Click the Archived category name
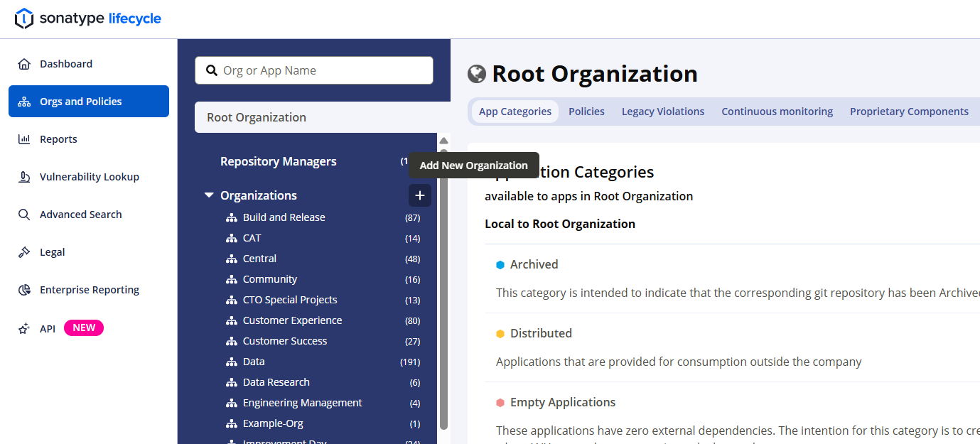This screenshot has height=444, width=980. (534, 264)
